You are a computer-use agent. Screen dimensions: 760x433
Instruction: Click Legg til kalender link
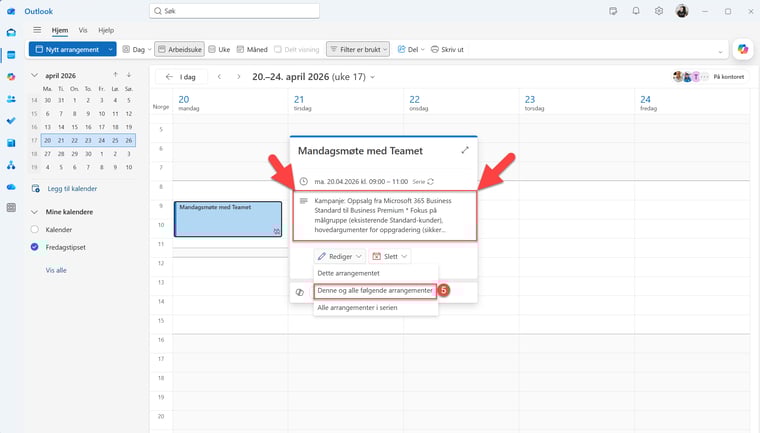coord(72,189)
